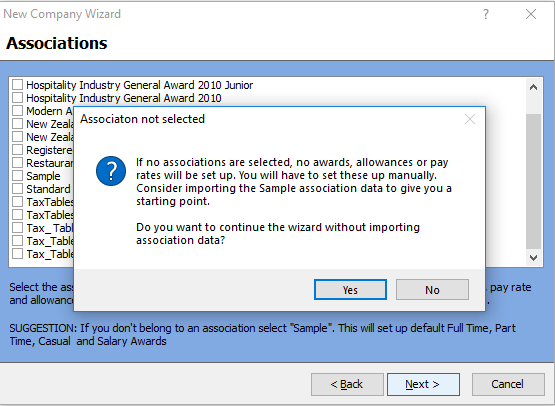The image size is (555, 406).
Task: Tick the Registere... association checkbox
Action: click(17, 150)
